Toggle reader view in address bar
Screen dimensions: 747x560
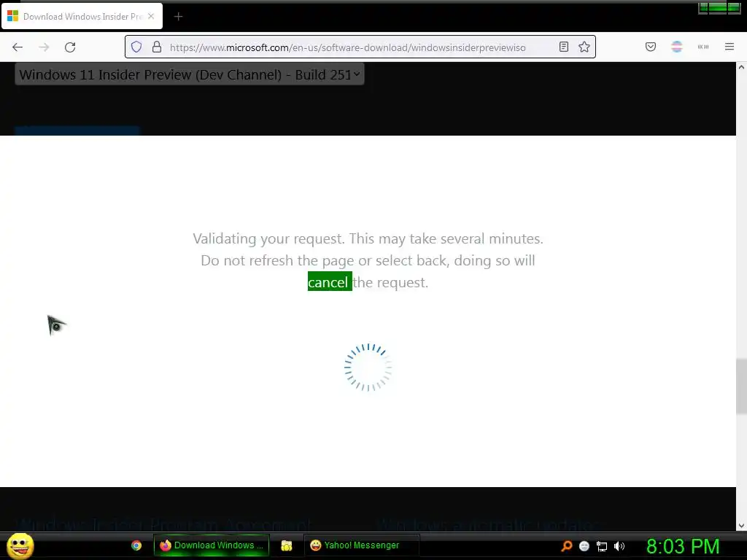click(x=564, y=47)
